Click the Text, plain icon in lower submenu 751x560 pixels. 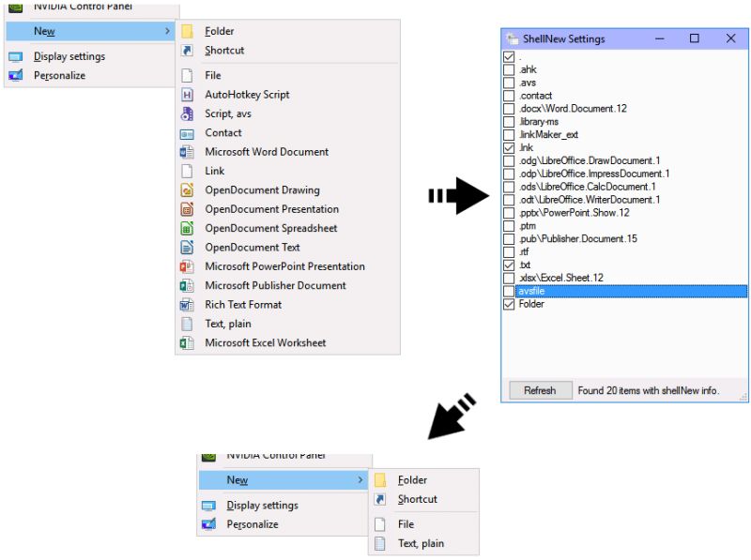(380, 543)
